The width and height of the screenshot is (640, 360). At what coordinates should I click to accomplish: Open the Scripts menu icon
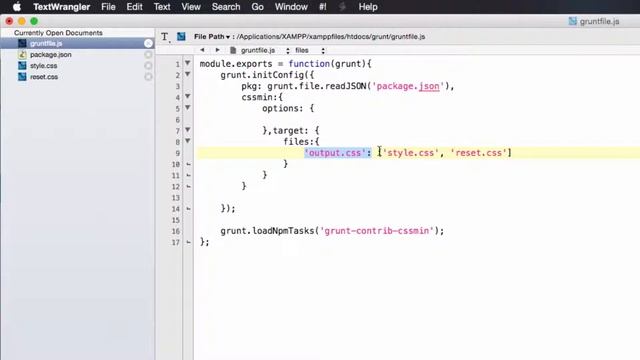coord(342,7)
